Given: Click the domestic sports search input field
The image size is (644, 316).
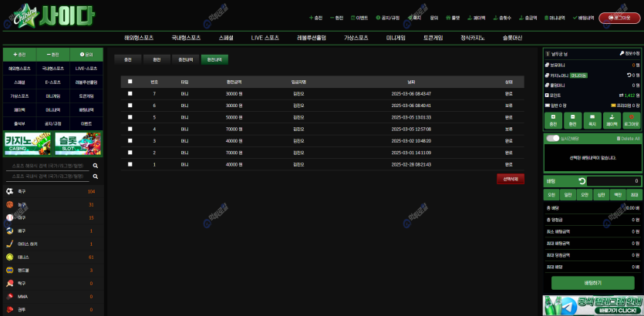Looking at the screenshot, I should pos(48,176).
